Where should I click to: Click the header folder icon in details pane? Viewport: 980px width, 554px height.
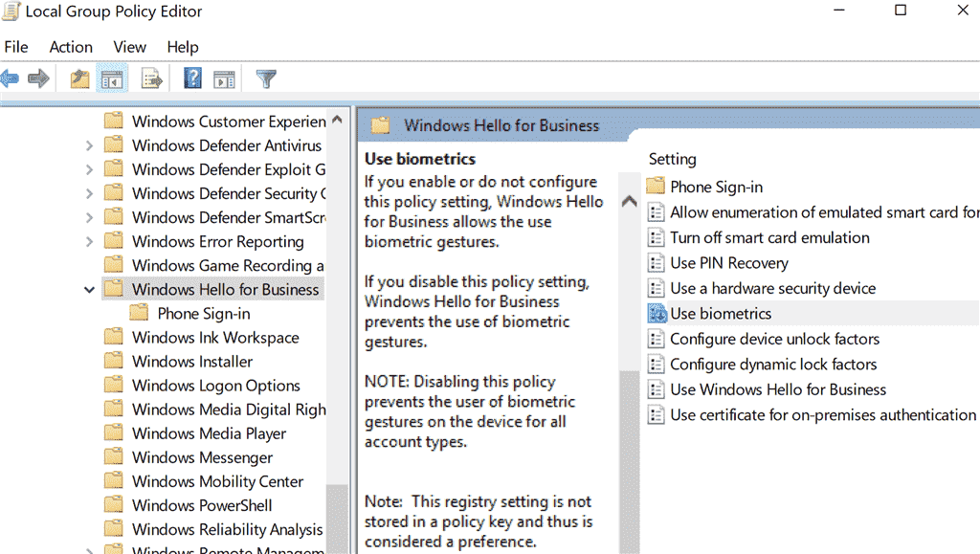pyautogui.click(x=380, y=125)
